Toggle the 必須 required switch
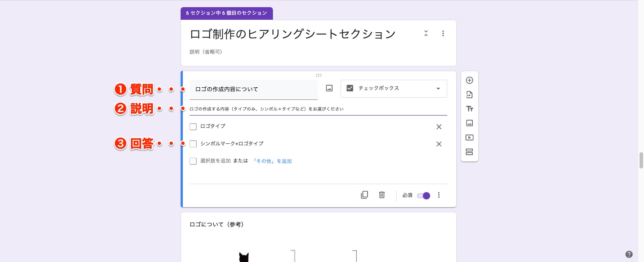Image resolution: width=644 pixels, height=262 pixels. click(424, 196)
